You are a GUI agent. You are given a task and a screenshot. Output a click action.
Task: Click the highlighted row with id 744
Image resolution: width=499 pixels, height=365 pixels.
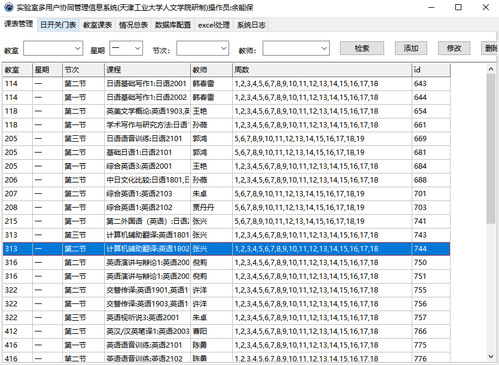point(226,249)
